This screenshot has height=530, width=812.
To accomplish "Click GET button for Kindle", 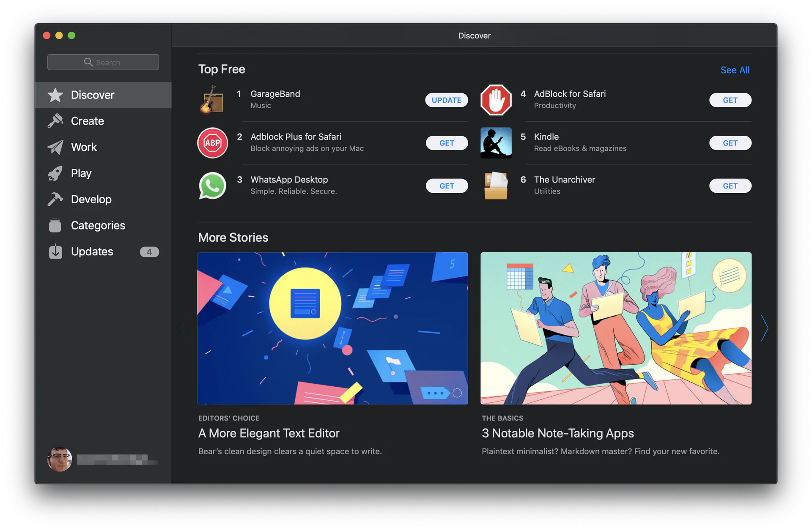I will (x=730, y=143).
